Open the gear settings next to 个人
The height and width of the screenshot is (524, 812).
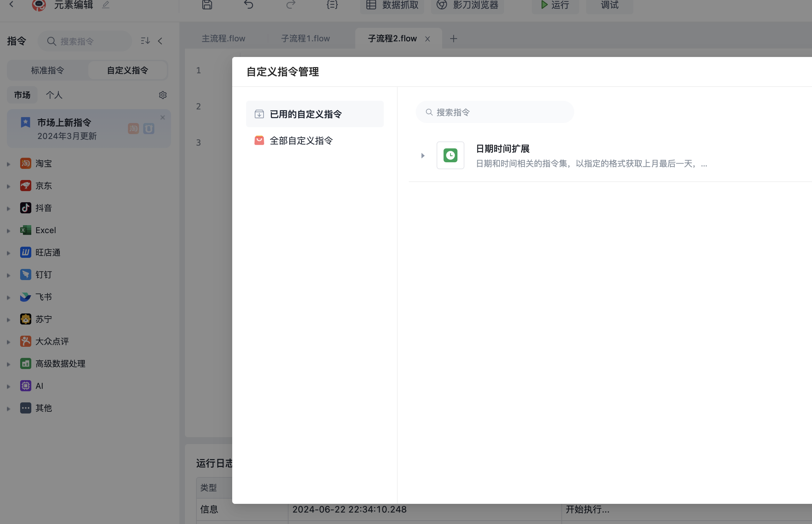click(163, 95)
